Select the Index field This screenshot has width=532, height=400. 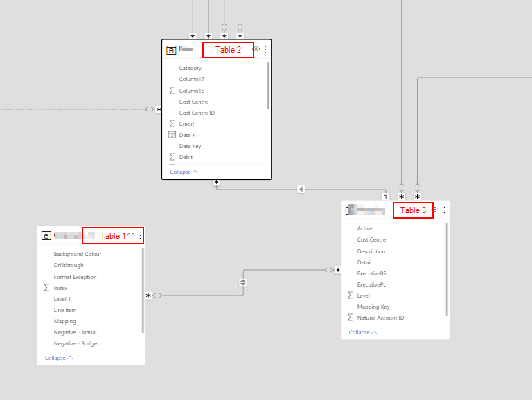pos(60,288)
